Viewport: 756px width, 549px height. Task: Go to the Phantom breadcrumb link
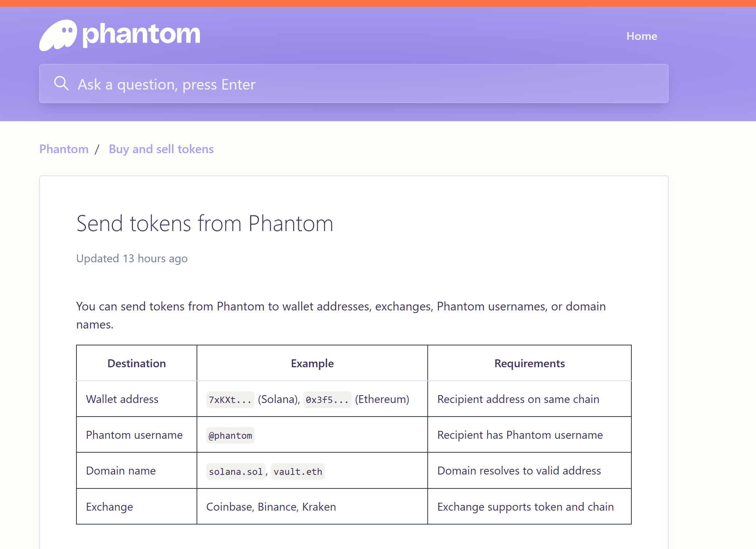pos(64,149)
